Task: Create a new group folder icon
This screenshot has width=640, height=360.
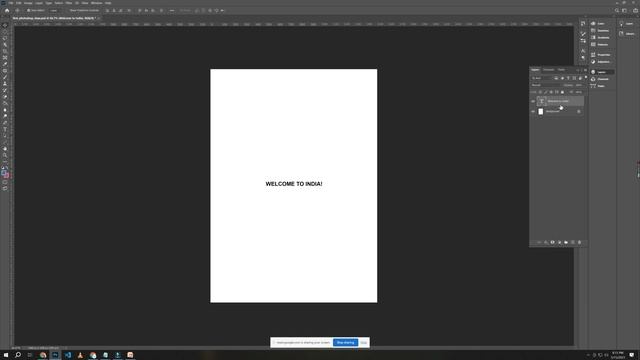Action: pyautogui.click(x=566, y=242)
